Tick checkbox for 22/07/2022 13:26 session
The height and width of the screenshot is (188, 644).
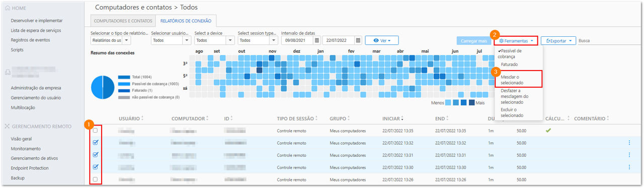pos(95,179)
